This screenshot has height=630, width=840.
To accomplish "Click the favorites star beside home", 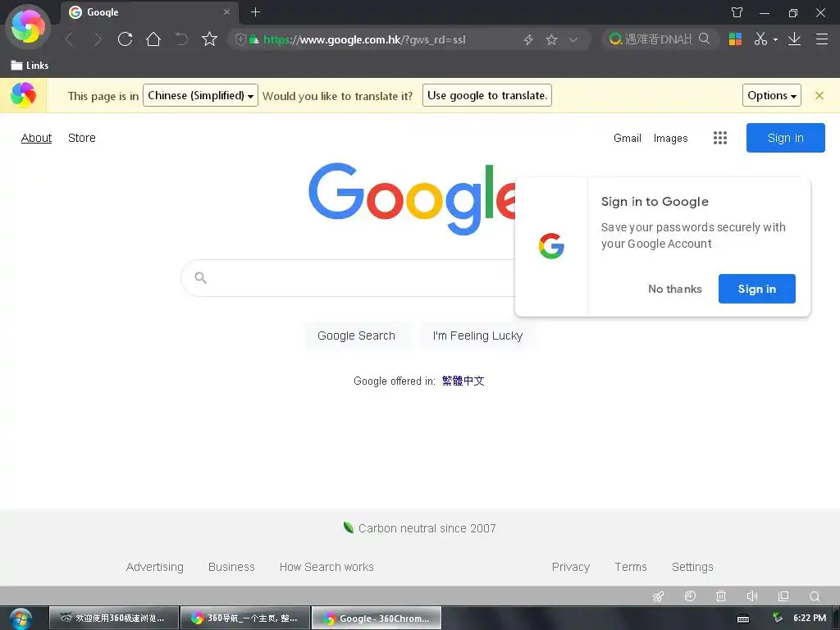I will click(x=209, y=39).
